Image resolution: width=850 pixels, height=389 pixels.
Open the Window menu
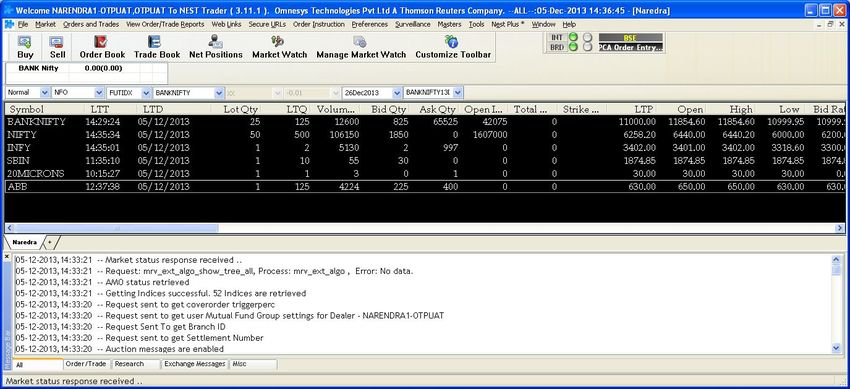(543, 24)
